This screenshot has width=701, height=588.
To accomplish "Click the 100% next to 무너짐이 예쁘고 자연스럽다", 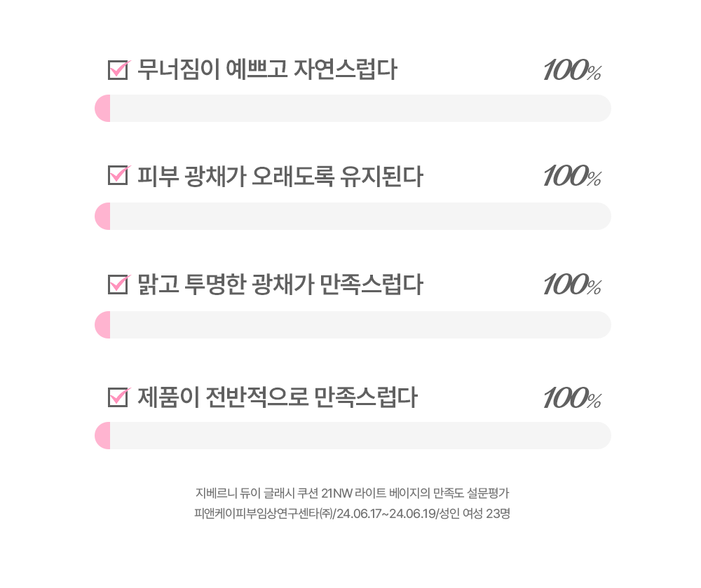I will [x=572, y=70].
